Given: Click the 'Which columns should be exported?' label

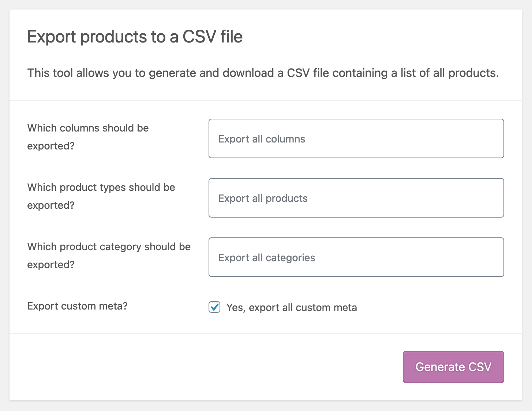Looking at the screenshot, I should click(x=88, y=137).
